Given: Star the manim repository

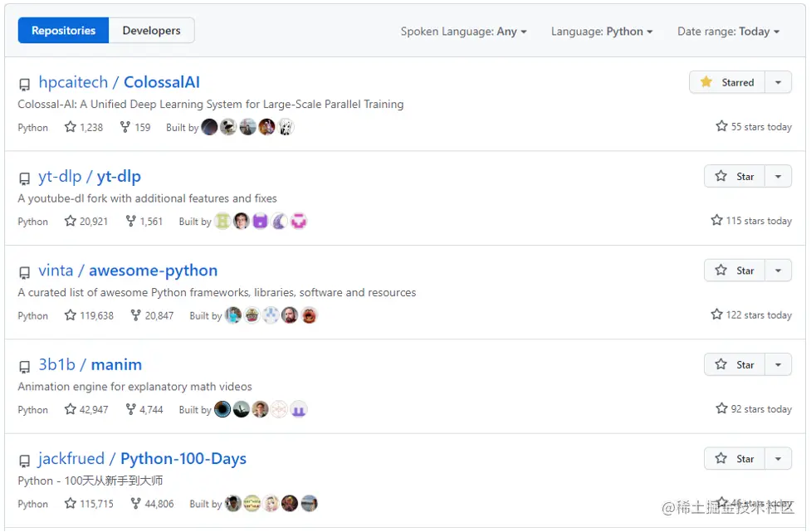Looking at the screenshot, I should (735, 364).
